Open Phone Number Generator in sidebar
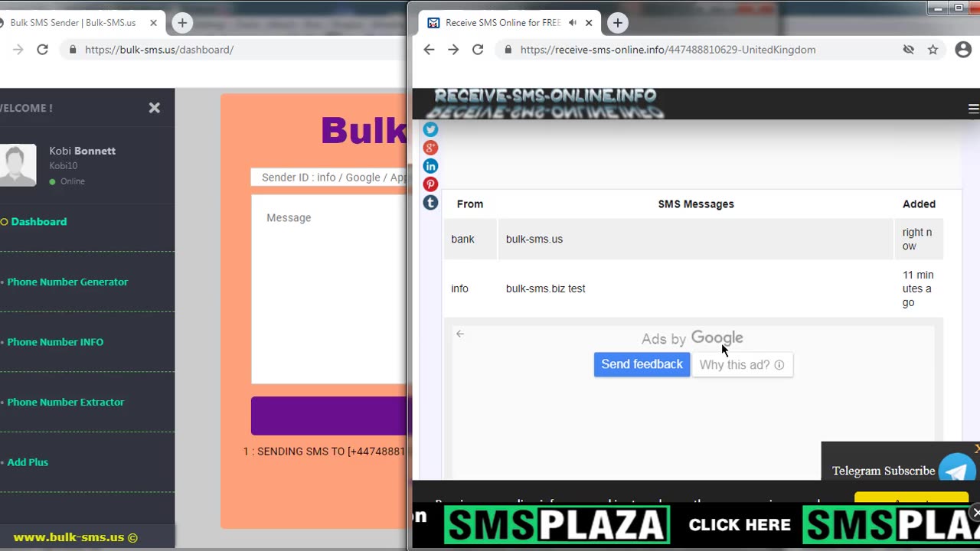The height and width of the screenshot is (551, 980). click(67, 282)
